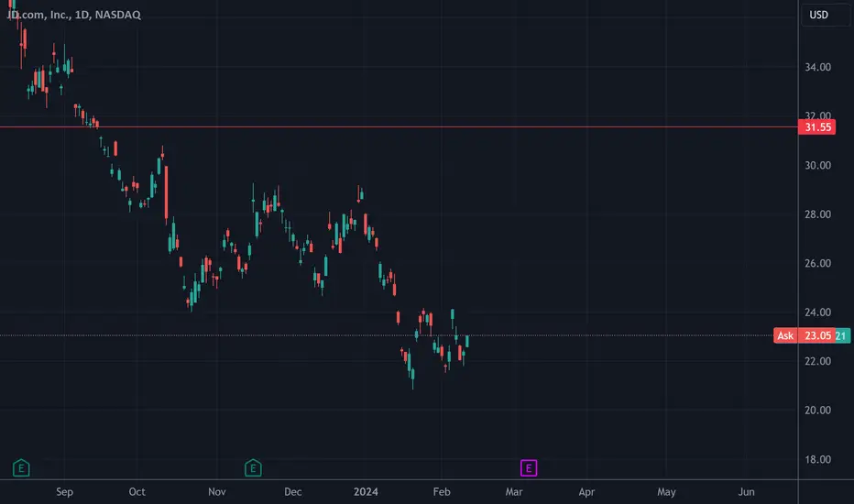Click the Dec label on time axis

click(x=292, y=491)
